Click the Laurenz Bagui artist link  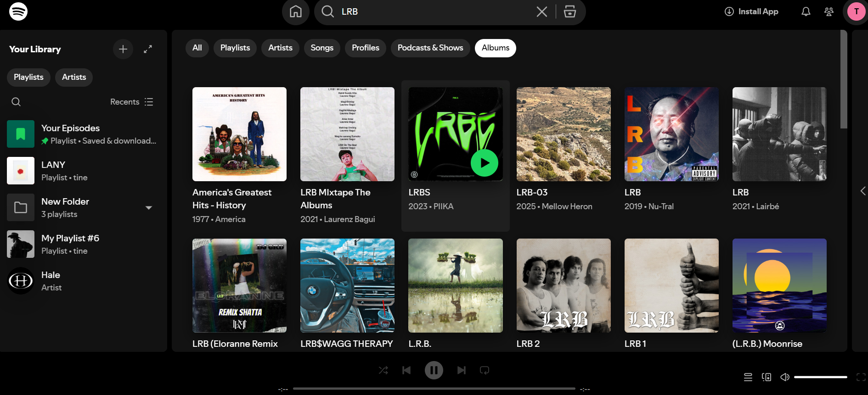point(349,219)
